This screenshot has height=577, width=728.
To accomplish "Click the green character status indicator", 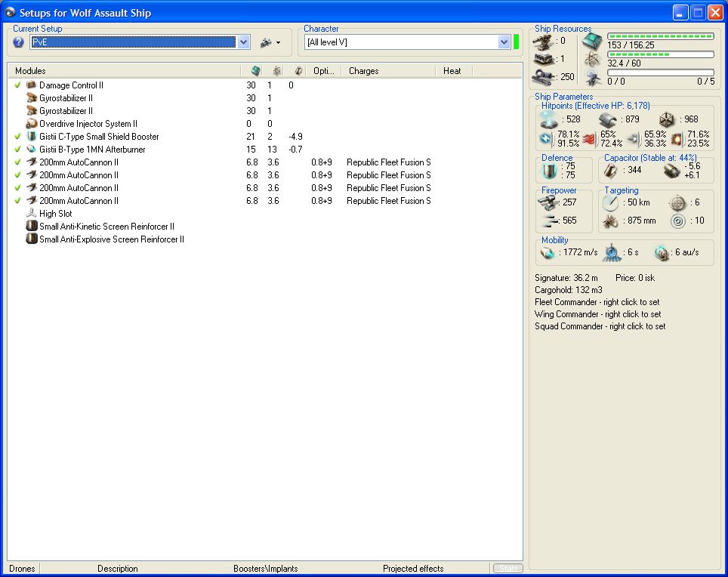I will click(x=517, y=42).
